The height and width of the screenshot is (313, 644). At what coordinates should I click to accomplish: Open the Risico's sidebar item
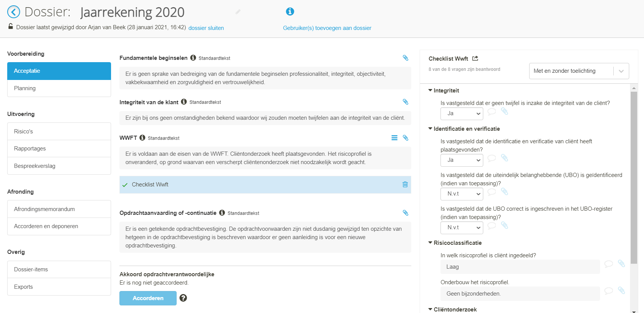59,131
